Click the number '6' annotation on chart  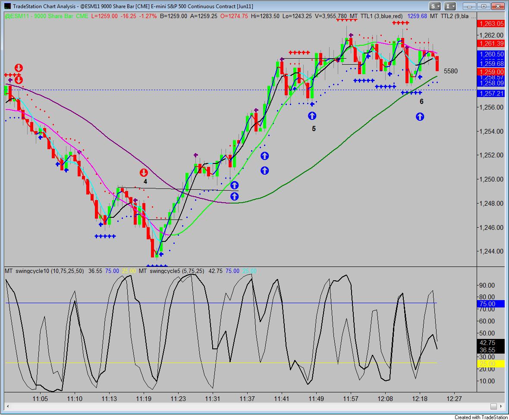click(x=421, y=102)
